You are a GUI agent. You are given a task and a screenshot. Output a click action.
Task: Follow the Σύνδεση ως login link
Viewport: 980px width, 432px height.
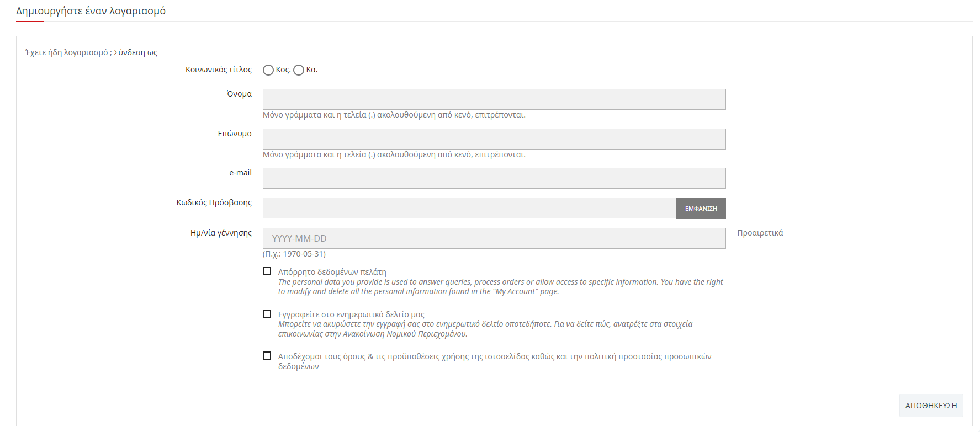pos(135,52)
